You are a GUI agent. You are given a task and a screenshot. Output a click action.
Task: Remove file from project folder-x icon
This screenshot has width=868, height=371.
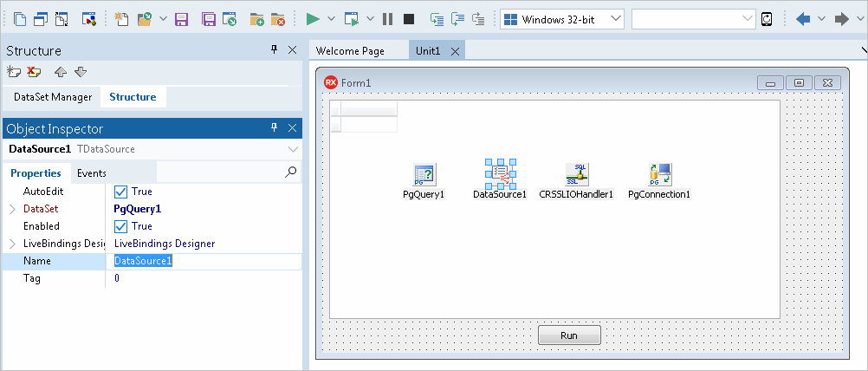(x=278, y=19)
